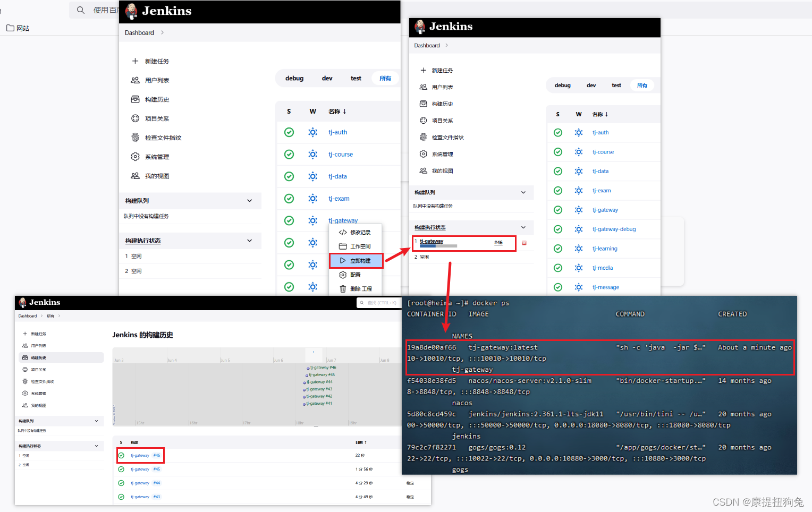Choose 修改记录 in the tj-gateway context menu
Viewport: 812px width, 512px height.
click(355, 232)
